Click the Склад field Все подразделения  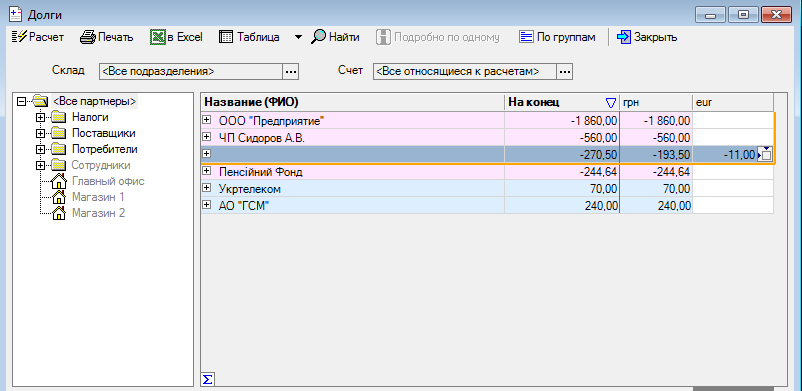pyautogui.click(x=191, y=72)
